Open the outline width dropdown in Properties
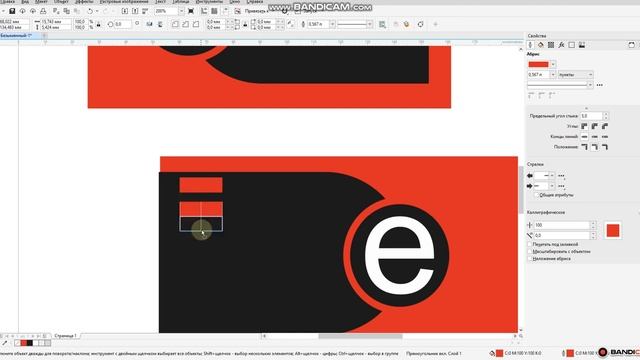Screen dimensions: 640x360 click(553, 75)
